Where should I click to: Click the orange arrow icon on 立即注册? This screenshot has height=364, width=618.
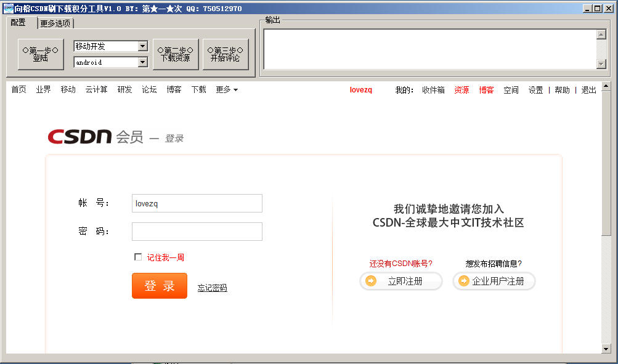point(372,281)
